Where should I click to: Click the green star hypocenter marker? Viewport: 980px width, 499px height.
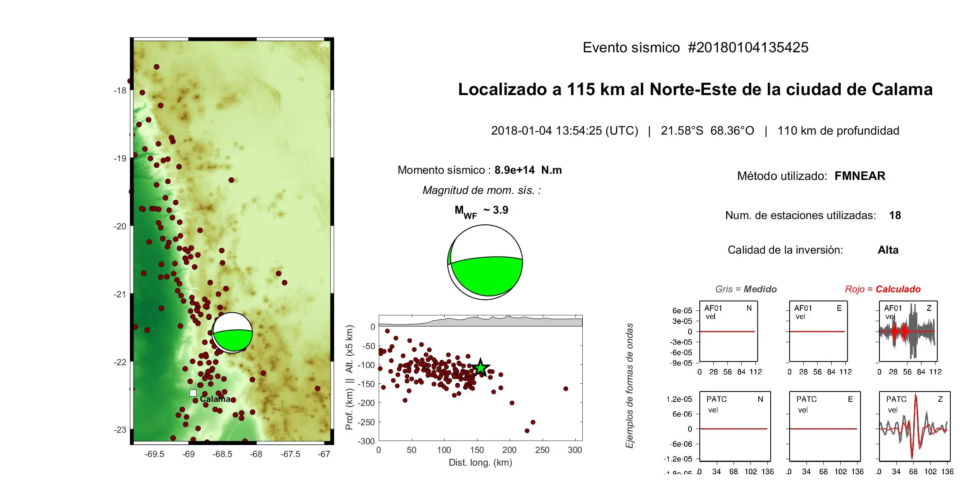tap(481, 368)
